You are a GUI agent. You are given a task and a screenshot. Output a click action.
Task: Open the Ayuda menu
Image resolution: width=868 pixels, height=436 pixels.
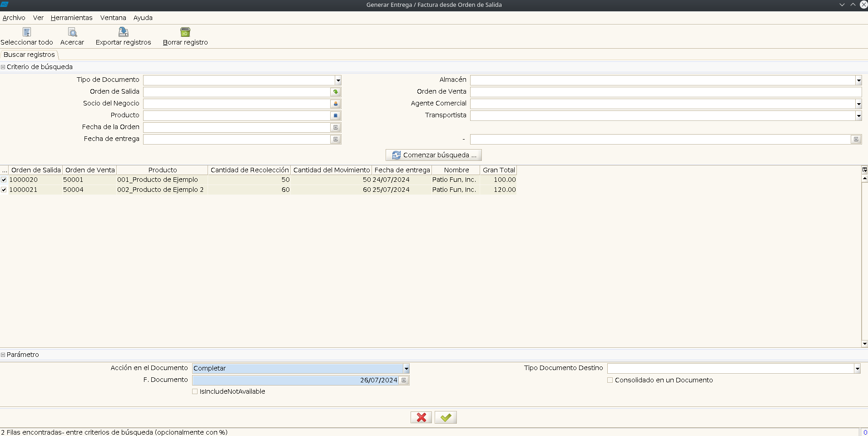click(x=143, y=18)
